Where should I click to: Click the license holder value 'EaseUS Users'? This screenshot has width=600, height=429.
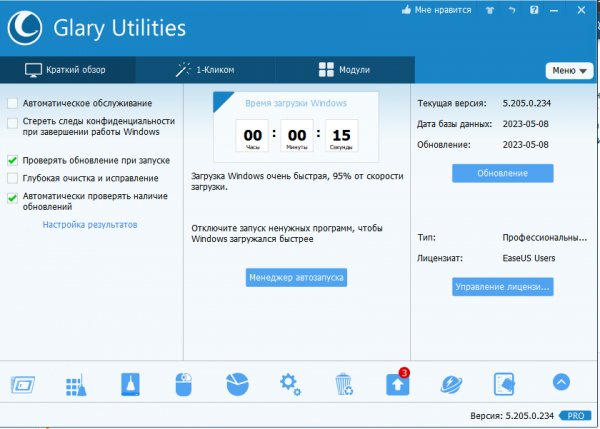pos(528,258)
